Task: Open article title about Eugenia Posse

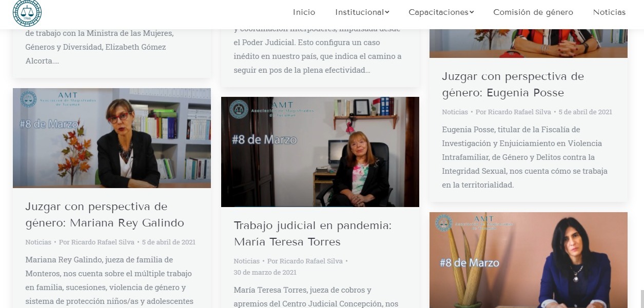Action: pyautogui.click(x=513, y=85)
